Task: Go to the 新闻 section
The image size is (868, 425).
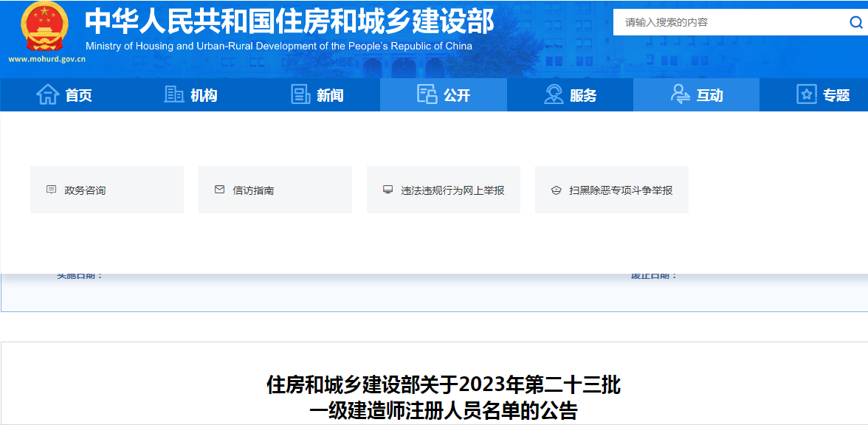Action: click(317, 95)
